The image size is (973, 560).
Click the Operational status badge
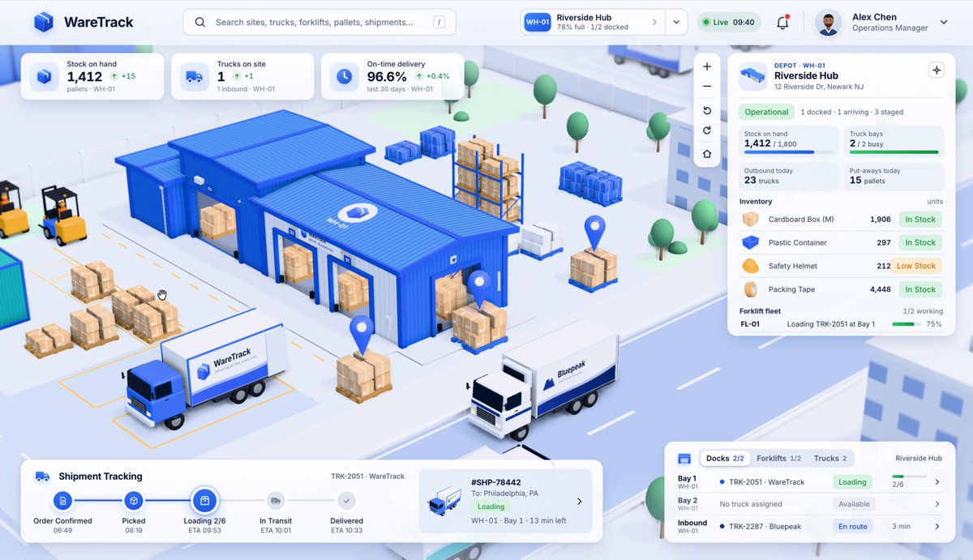[766, 112]
